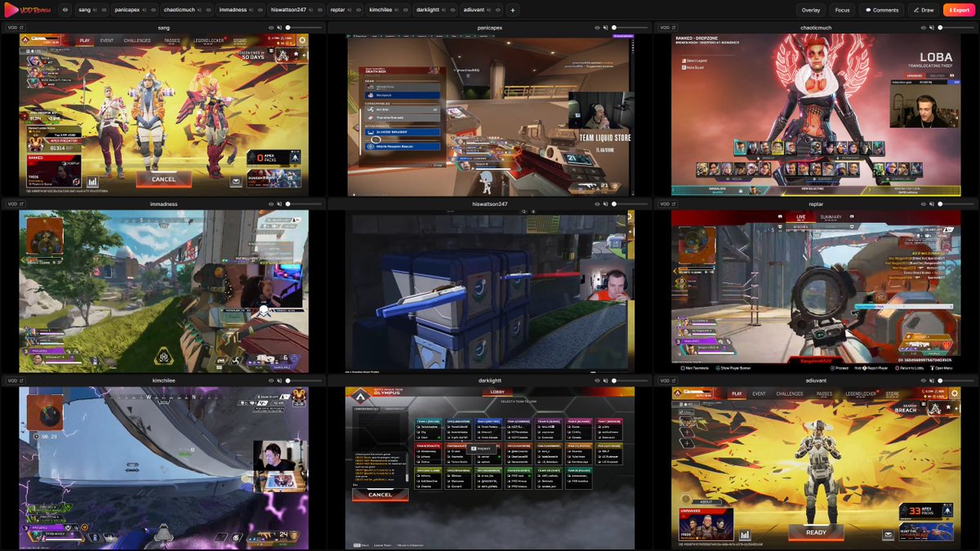
Task: Click the speaker icon in the darklightt panel header
Action: pyautogui.click(x=605, y=380)
